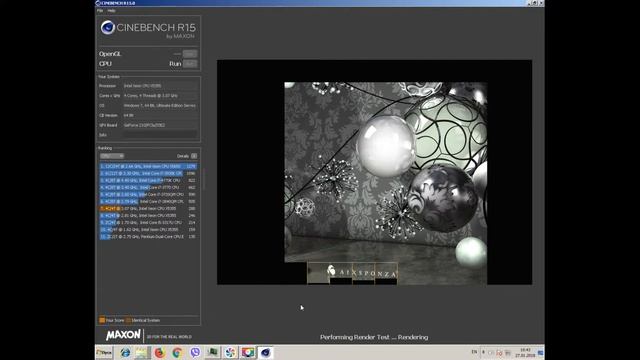Switch to Cinebench taskbar icon

click(x=265, y=352)
